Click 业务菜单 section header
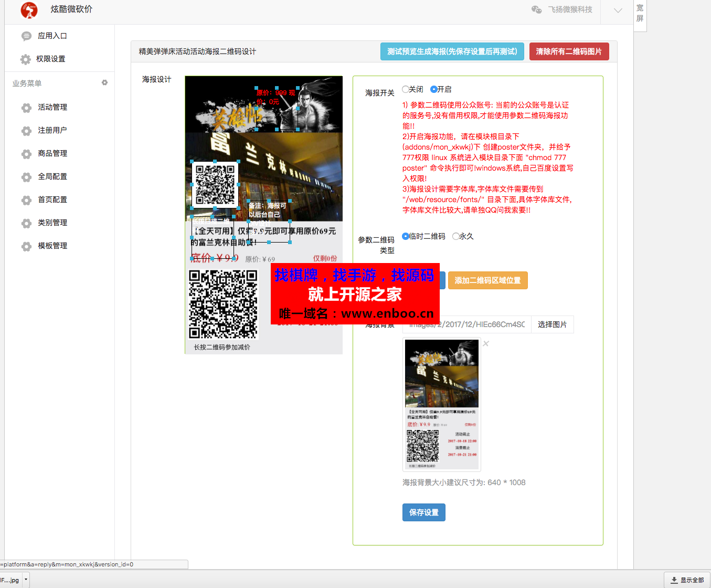The width and height of the screenshot is (711, 588). pos(27,83)
